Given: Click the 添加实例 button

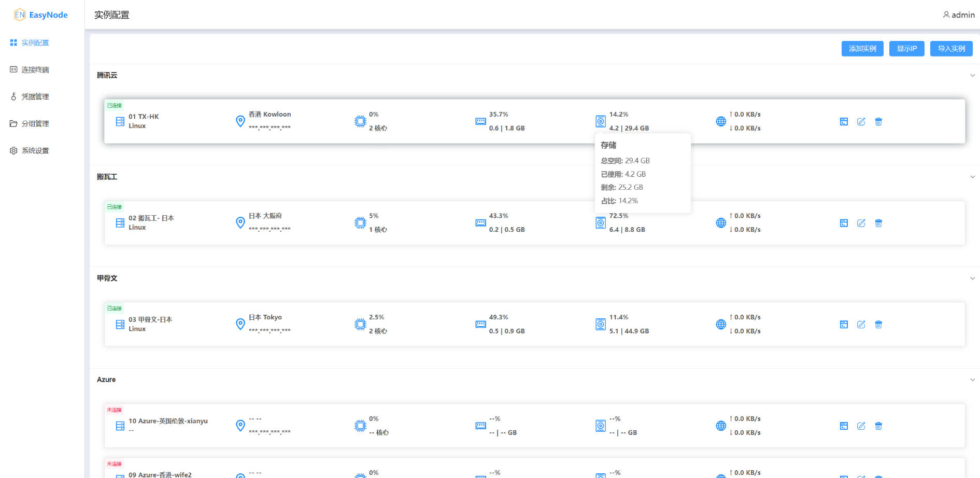Looking at the screenshot, I should click(x=862, y=49).
